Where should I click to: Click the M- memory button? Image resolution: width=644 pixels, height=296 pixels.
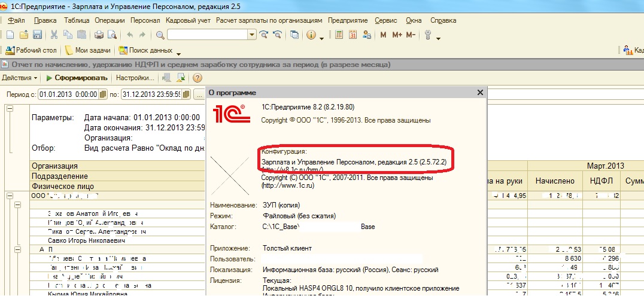[x=411, y=35]
